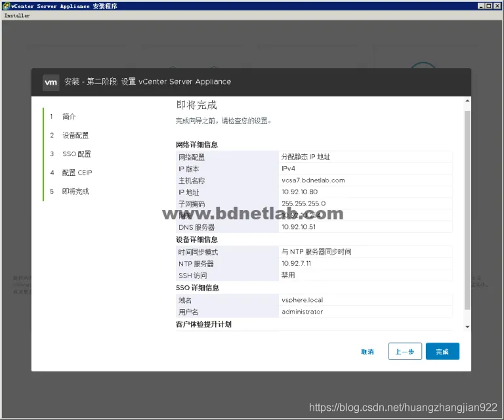Viewport: 504px width, 420px height.
Task: Maximize the installer window
Action: coord(488,6)
